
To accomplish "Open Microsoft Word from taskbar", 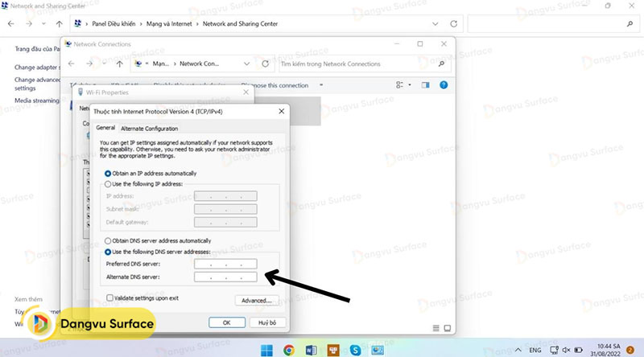I will click(311, 350).
